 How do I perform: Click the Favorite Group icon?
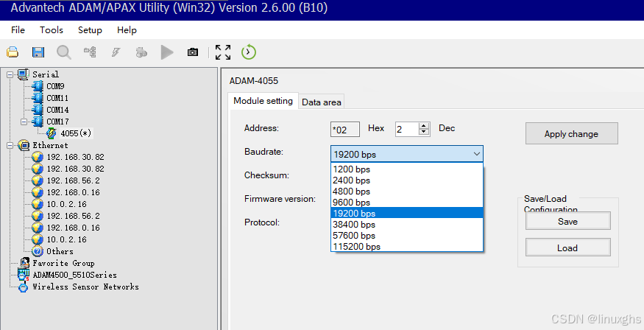[24, 263]
